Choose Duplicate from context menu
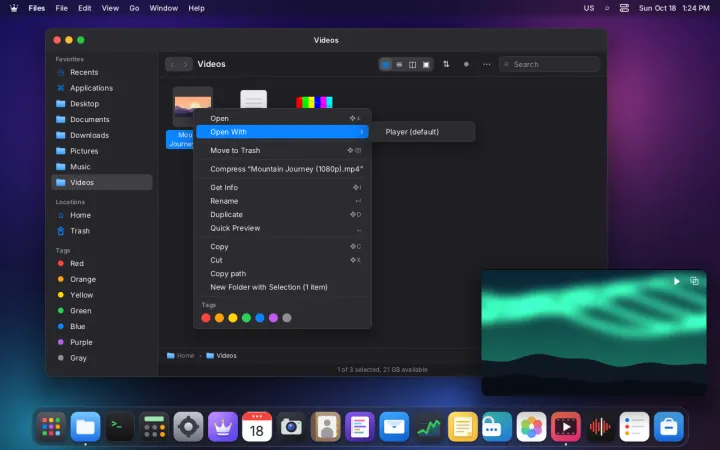The width and height of the screenshot is (720, 450). pos(282,214)
